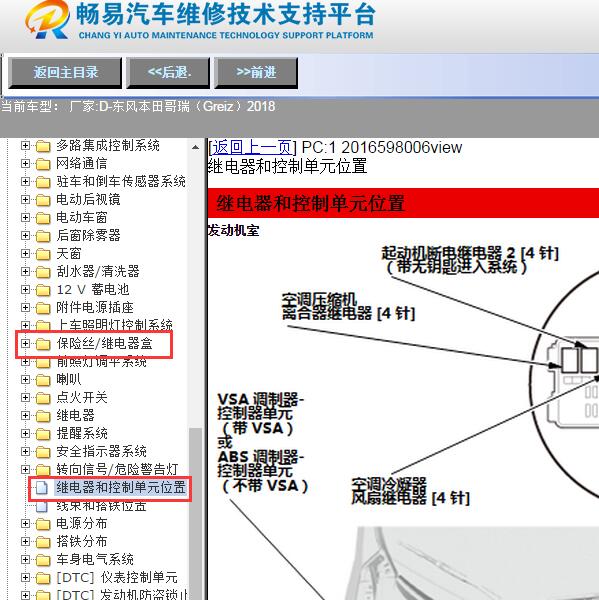Click folder icon of 电动车窗

click(43, 218)
